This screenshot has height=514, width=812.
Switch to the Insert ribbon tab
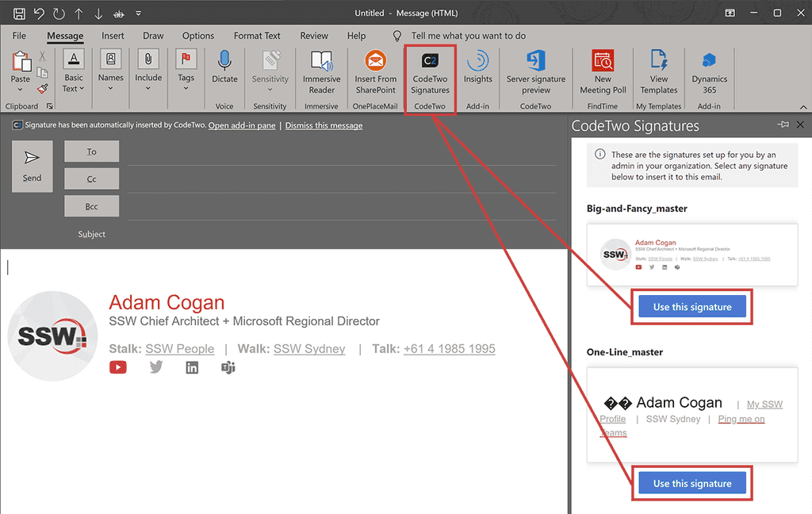113,36
